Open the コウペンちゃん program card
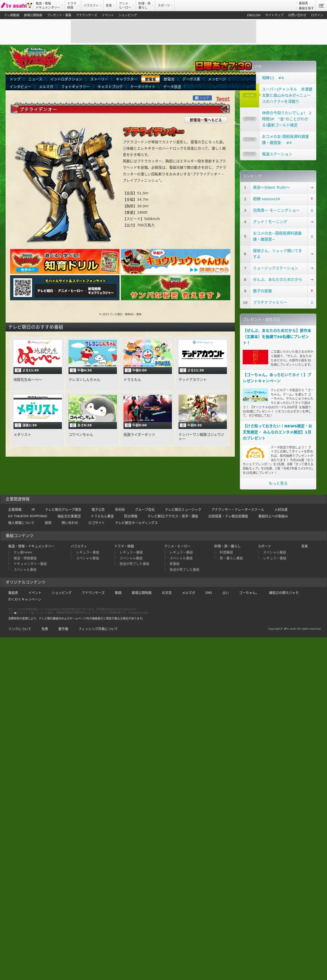This screenshot has height=980, width=327. click(x=92, y=419)
